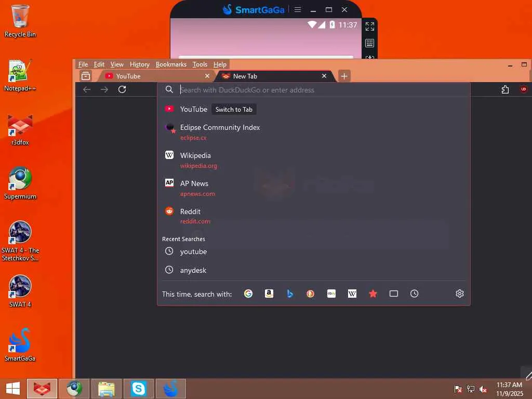This screenshot has height=399, width=532.
Task: Select recent search anydesk
Action: tap(313, 270)
